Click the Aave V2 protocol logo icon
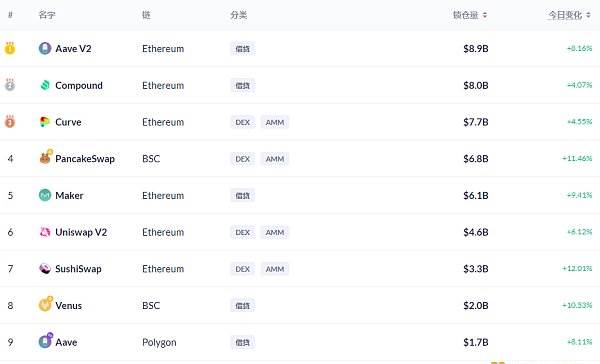600x364 pixels. (x=45, y=49)
